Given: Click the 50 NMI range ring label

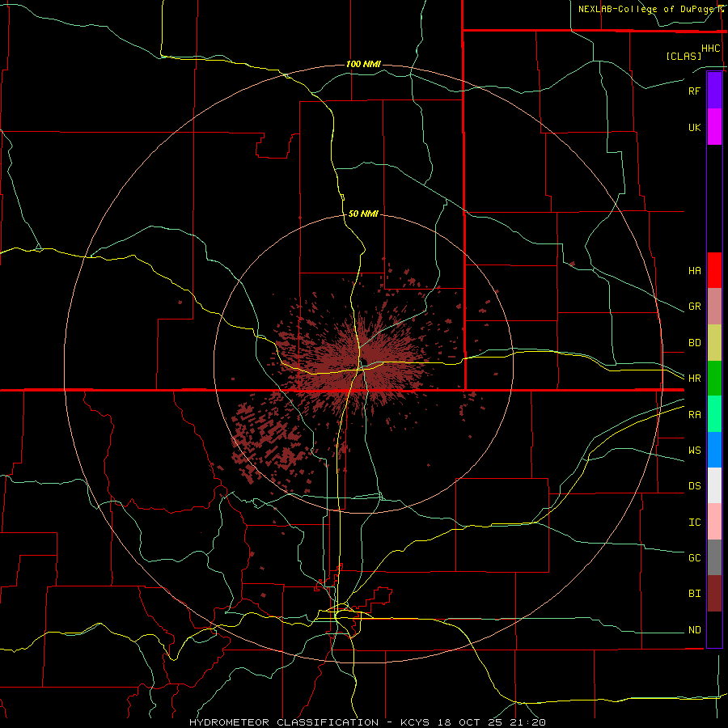Looking at the screenshot, I should point(363,214).
